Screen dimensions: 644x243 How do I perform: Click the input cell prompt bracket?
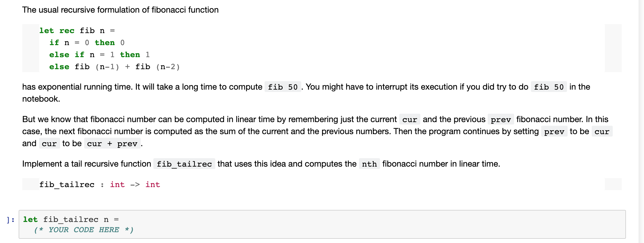tap(11, 220)
